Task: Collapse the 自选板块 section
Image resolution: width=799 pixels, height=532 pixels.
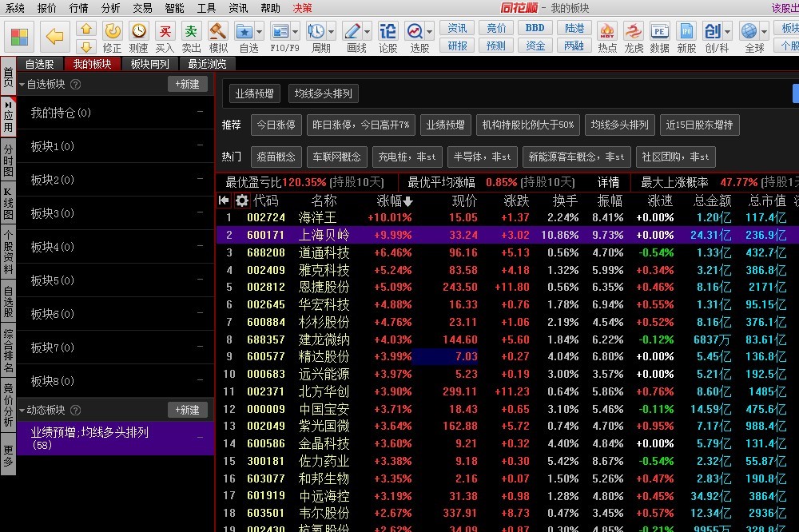Action: click(22, 85)
